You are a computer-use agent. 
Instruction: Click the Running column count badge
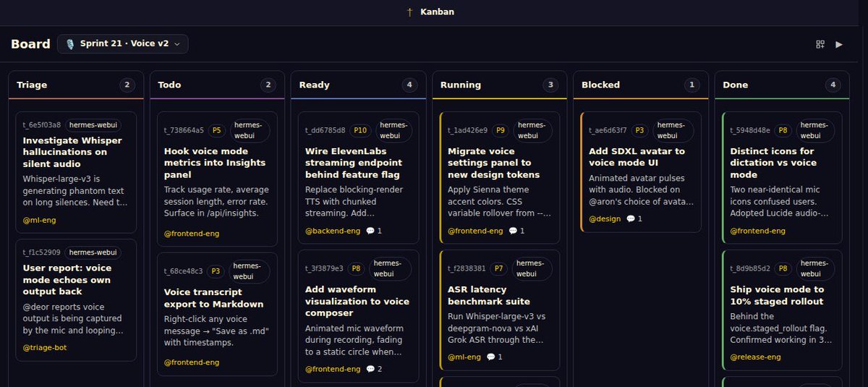[551, 85]
